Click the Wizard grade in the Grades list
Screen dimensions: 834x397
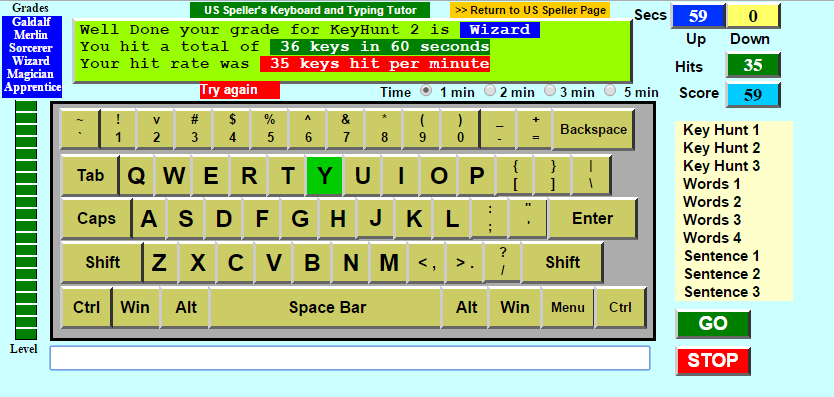pyautogui.click(x=31, y=61)
